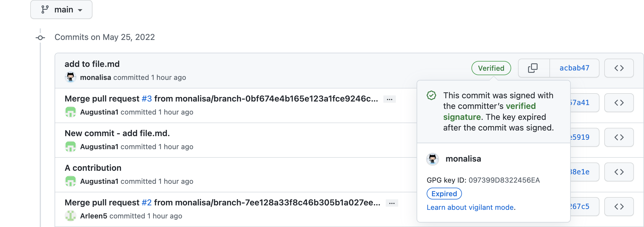
Task: Click monalisa username in signature popover
Action: (463, 159)
